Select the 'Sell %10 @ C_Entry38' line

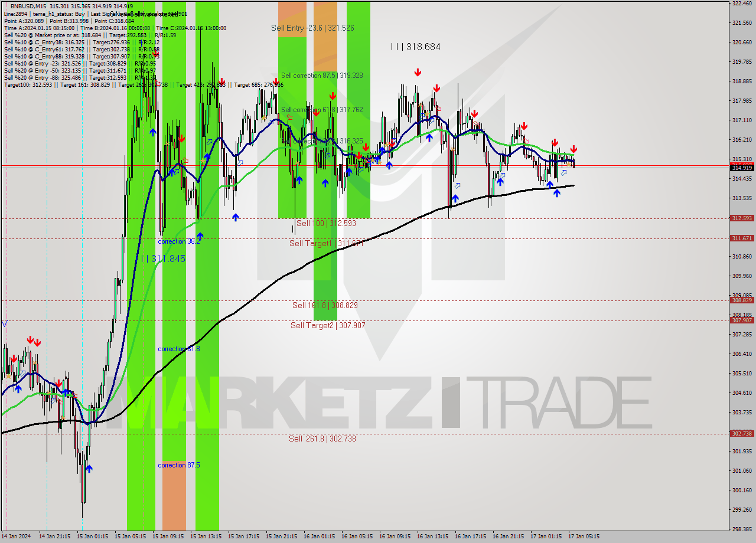tap(82, 42)
